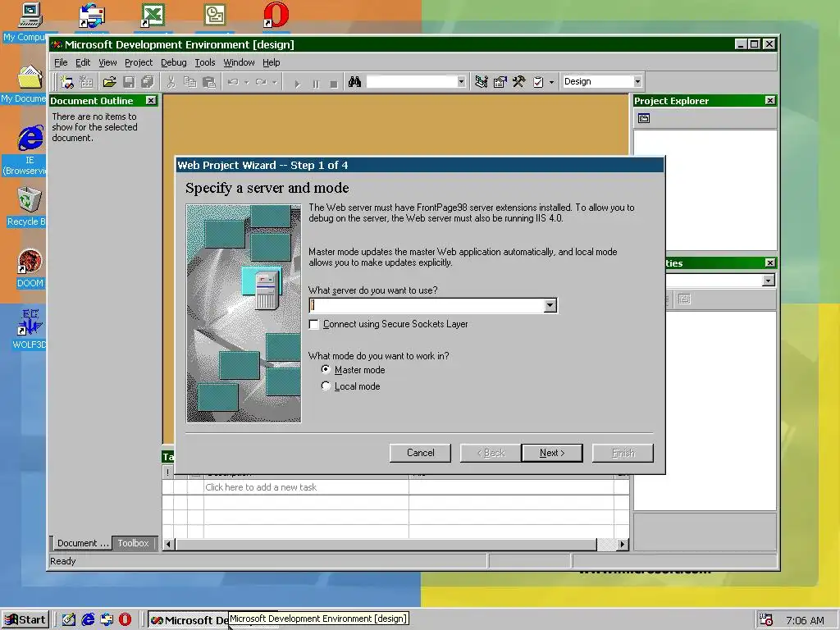Click the Start button on taskbar
This screenshot has width=840, height=630.
pos(25,620)
